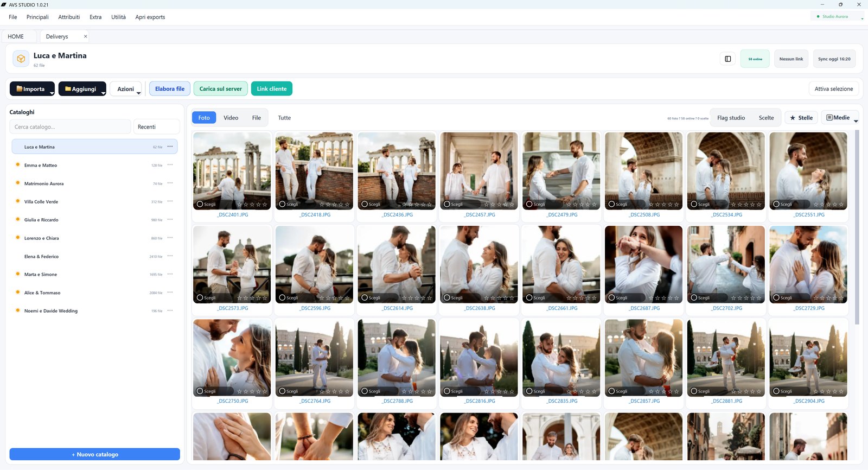Rate _DSC2401.JPG using its star row

pyautogui.click(x=252, y=205)
